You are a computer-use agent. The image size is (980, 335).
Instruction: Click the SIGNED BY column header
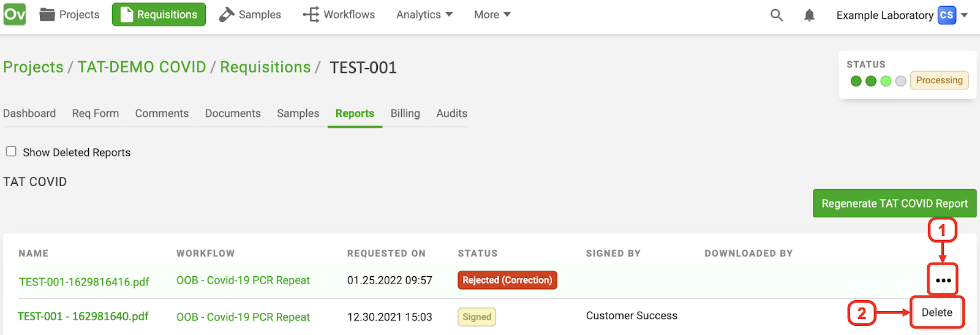pyautogui.click(x=613, y=254)
